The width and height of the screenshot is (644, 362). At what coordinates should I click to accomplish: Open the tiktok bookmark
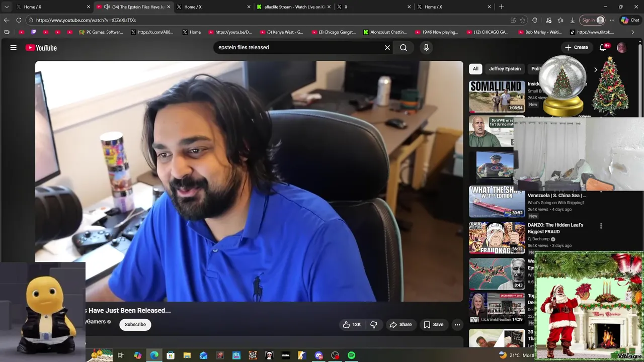coord(592,32)
